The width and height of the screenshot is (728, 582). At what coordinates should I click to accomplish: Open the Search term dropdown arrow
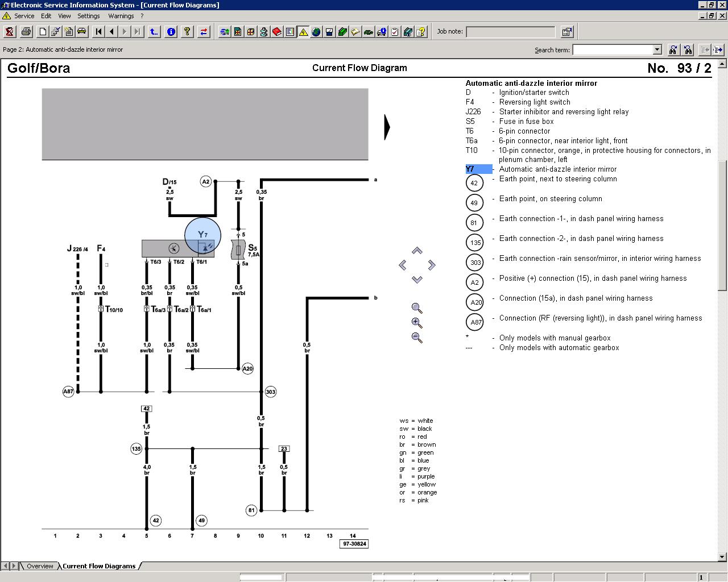[657, 50]
